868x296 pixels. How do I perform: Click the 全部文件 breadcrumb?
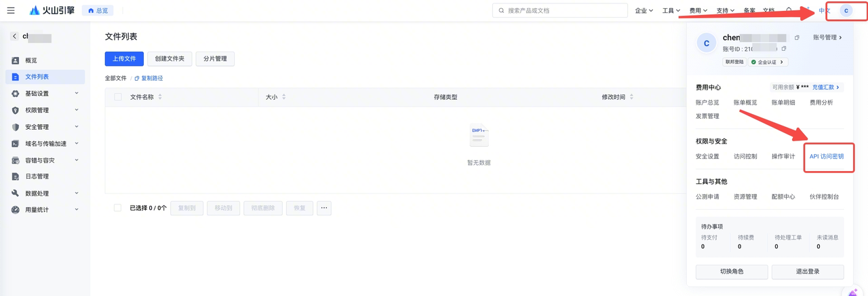[x=116, y=78]
